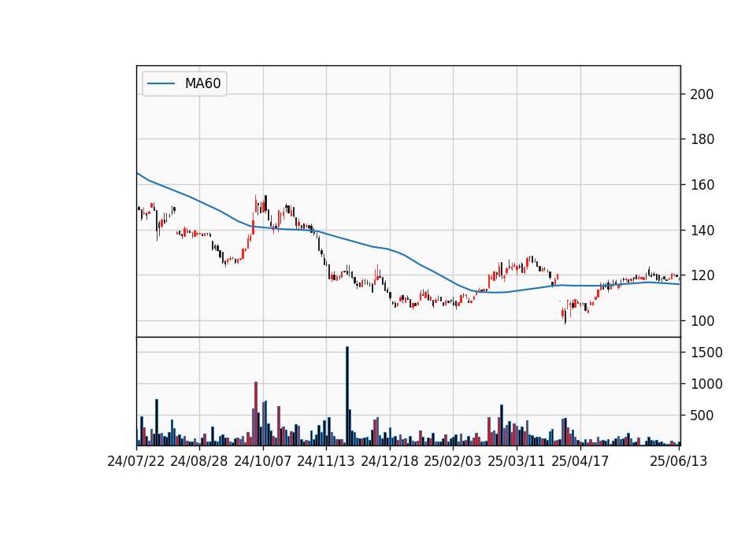Click the 140 price axis label
The width and height of the screenshot is (756, 543).
702,231
